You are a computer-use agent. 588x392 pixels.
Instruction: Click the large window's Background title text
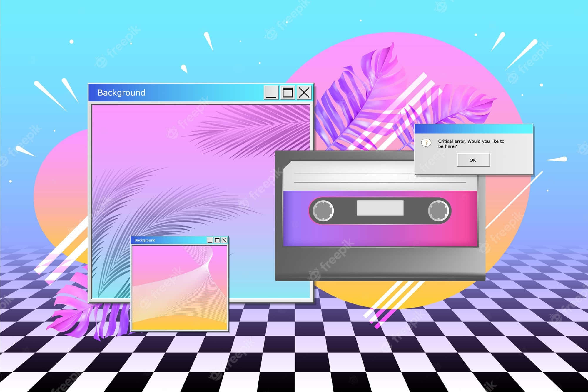(121, 93)
